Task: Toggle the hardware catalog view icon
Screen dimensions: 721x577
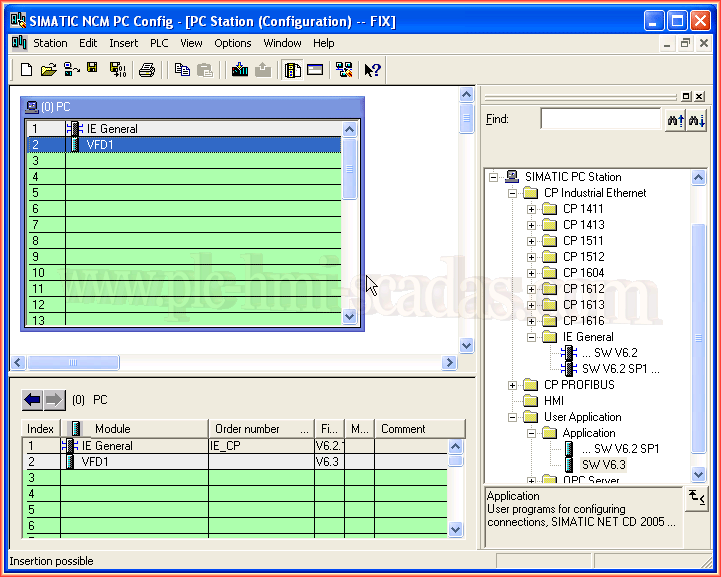Action: tap(292, 70)
